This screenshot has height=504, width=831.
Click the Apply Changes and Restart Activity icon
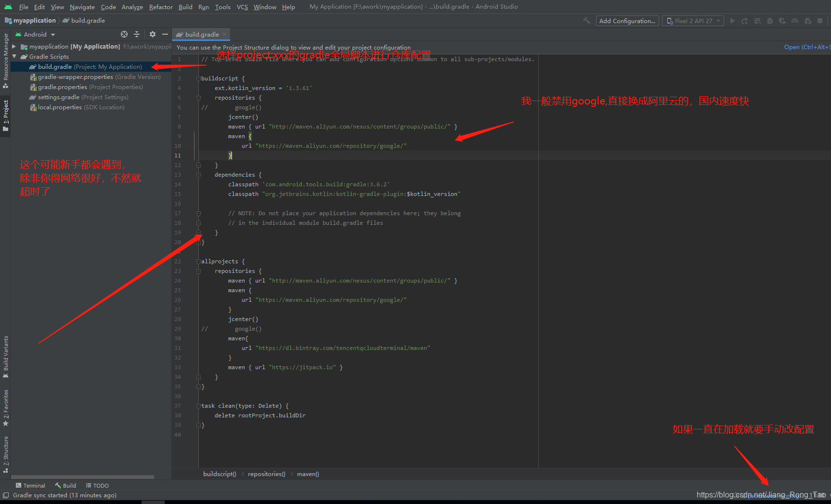[x=745, y=21]
